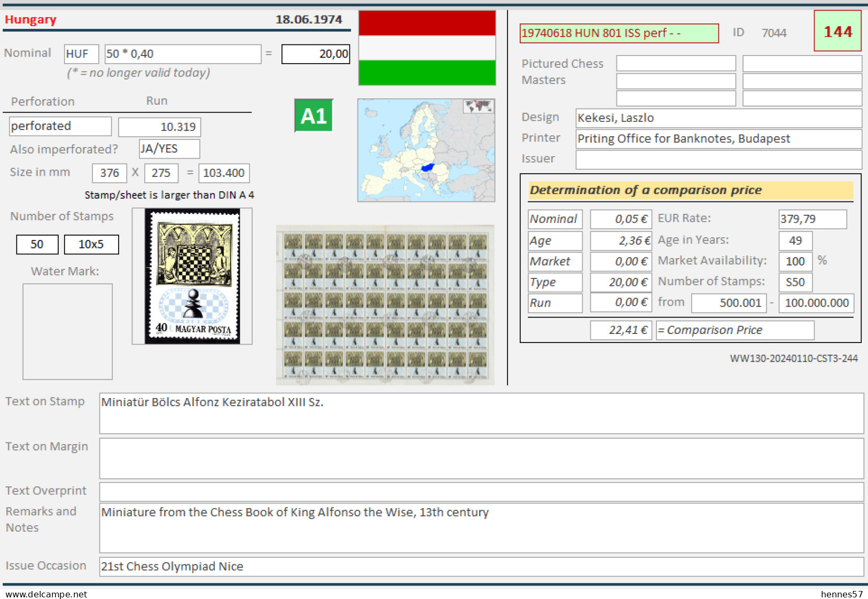868x599 pixels.
Task: Click the Type price value 20,00 €
Action: tap(621, 282)
